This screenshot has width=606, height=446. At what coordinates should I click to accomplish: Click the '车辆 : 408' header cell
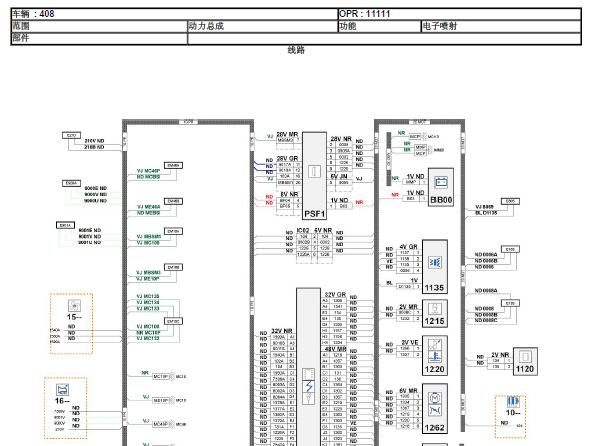coord(175,14)
